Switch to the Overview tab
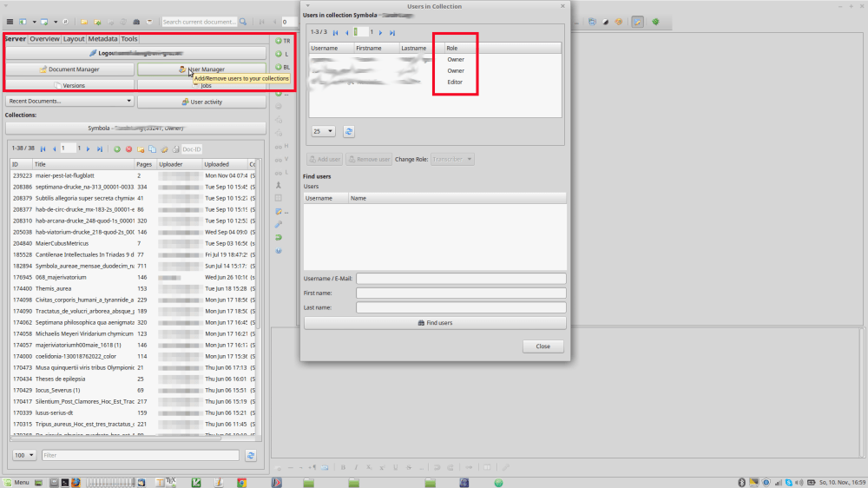 click(x=44, y=39)
